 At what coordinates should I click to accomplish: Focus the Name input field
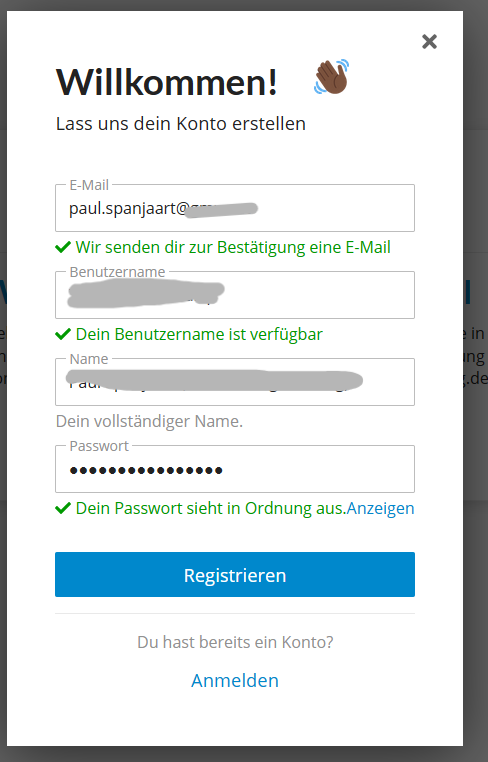click(235, 382)
